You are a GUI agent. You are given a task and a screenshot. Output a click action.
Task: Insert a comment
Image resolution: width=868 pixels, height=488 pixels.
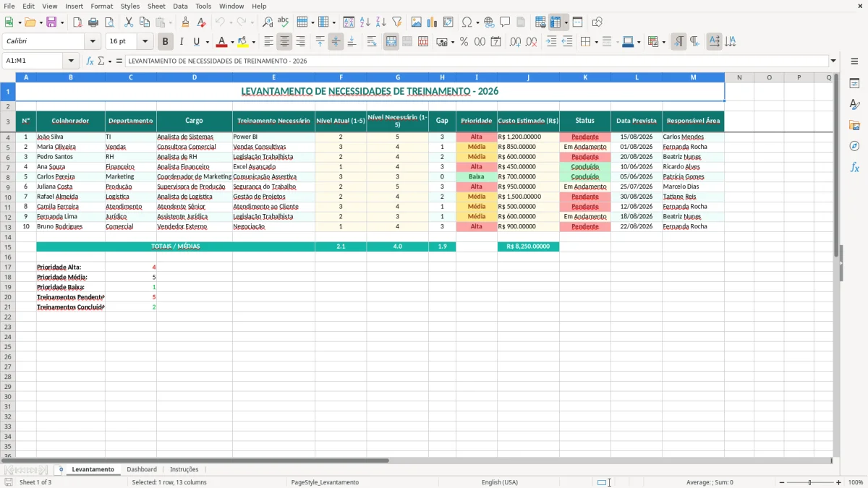[505, 22]
